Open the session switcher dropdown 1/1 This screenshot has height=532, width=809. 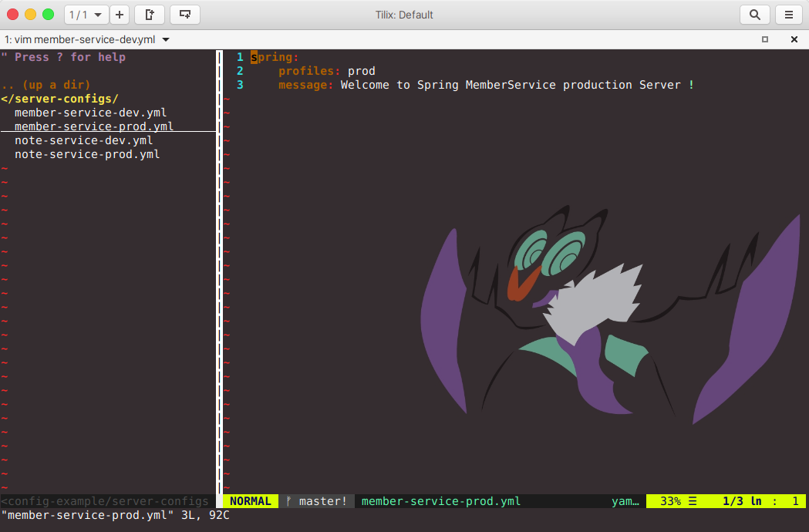(x=86, y=15)
